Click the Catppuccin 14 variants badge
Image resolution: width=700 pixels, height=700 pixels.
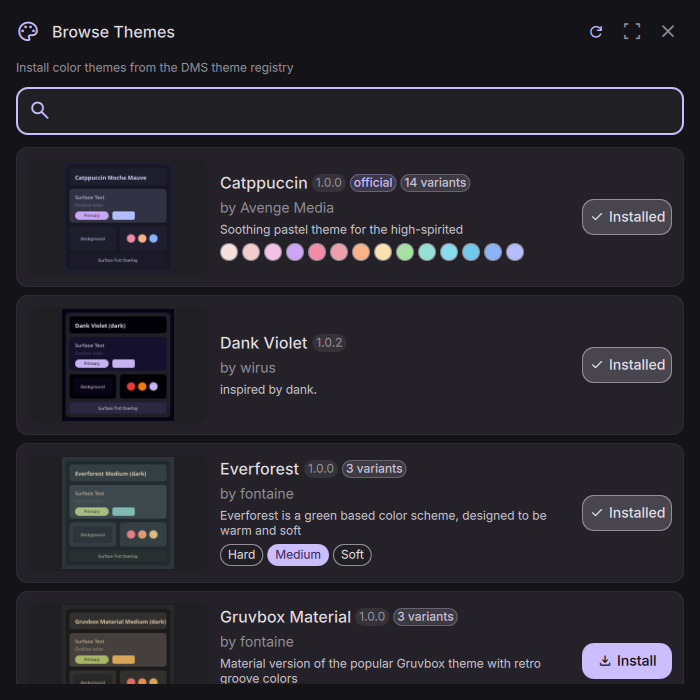tap(435, 183)
